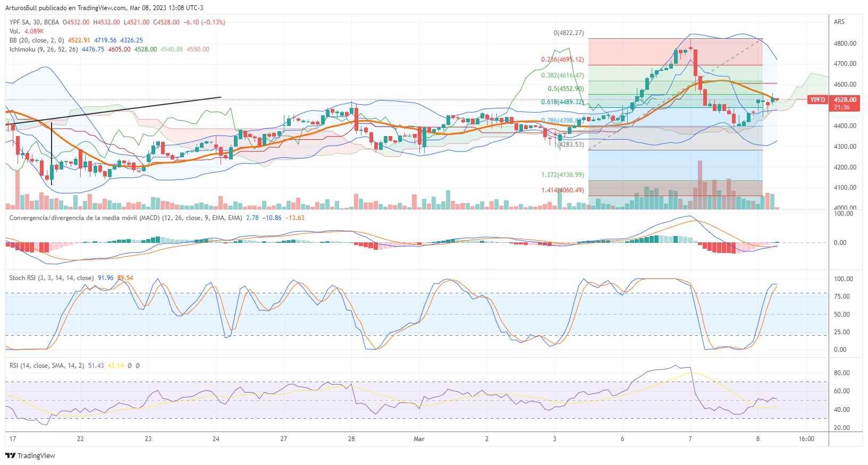The width and height of the screenshot is (868, 465).
Task: Click the Ichimoku value 4540.88
Action: point(172,49)
